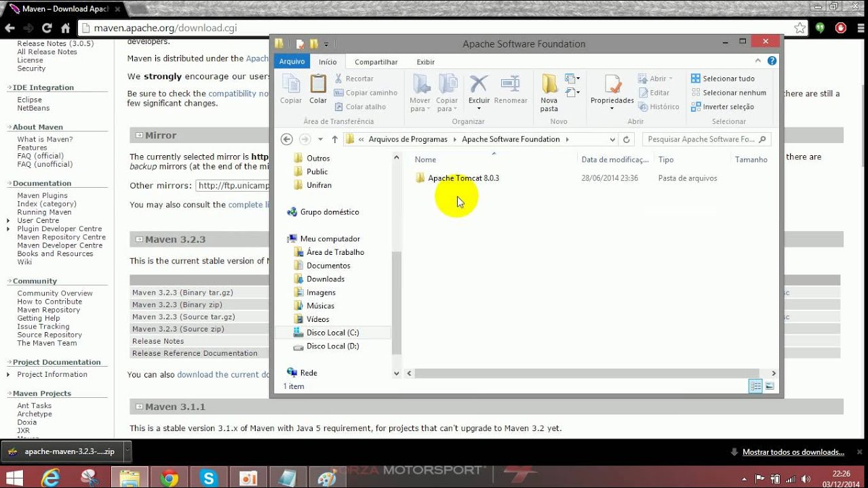This screenshot has width=868, height=488.
Task: Open Skype from the taskbar
Action: [x=208, y=478]
